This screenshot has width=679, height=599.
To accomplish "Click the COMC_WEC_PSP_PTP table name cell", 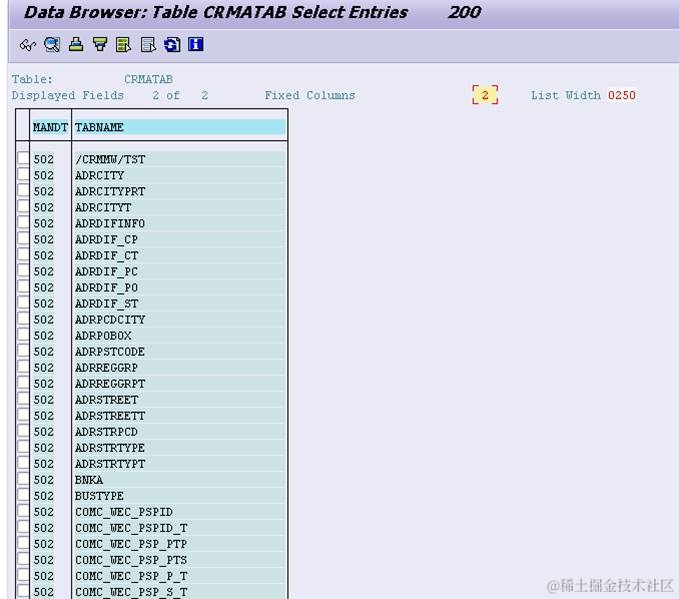I will coord(179,544).
